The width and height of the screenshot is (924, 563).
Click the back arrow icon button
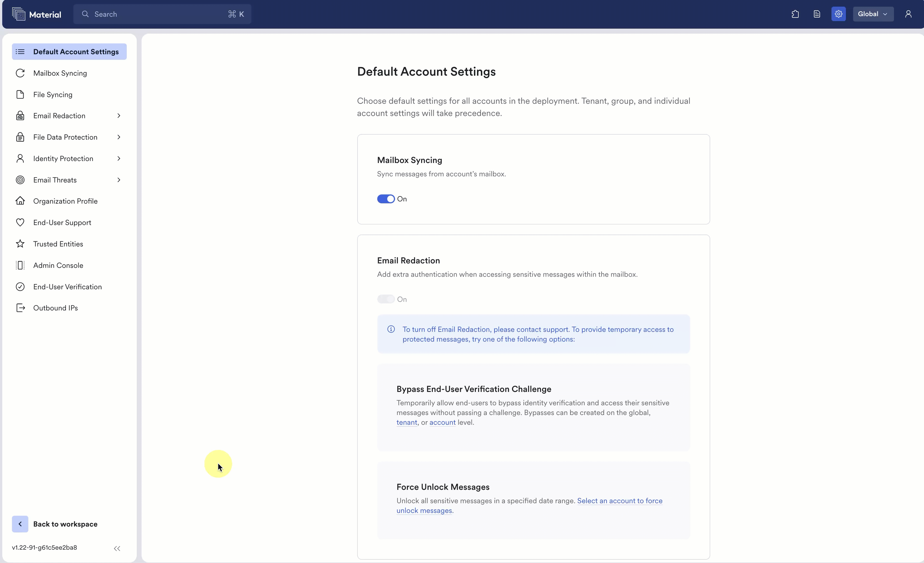coord(20,524)
